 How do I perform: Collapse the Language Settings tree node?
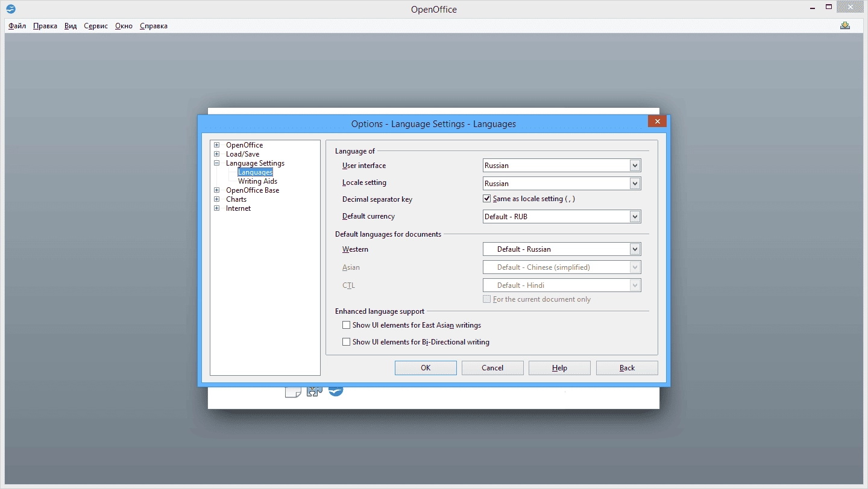[217, 163]
